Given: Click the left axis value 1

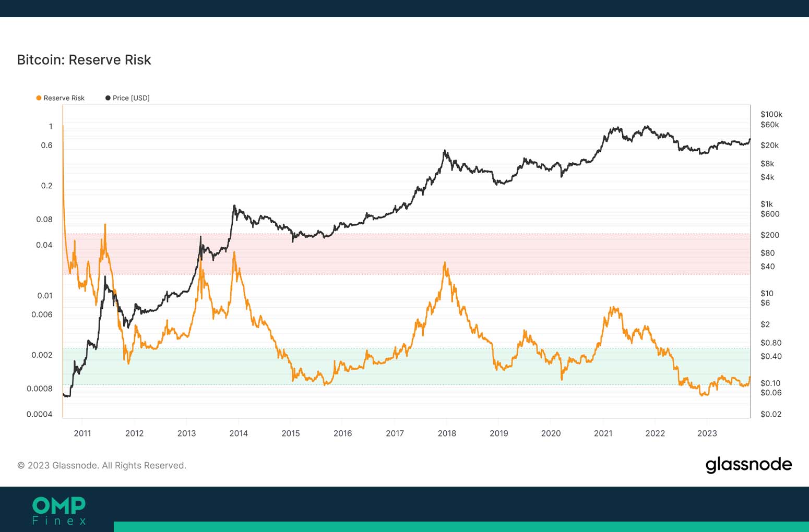Looking at the screenshot, I should pyautogui.click(x=51, y=126).
